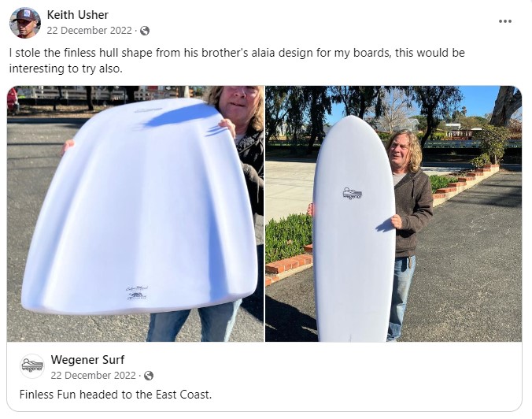Open the shared post's 22 December 2022 timestamp
The height and width of the screenshot is (419, 532).
(94, 375)
